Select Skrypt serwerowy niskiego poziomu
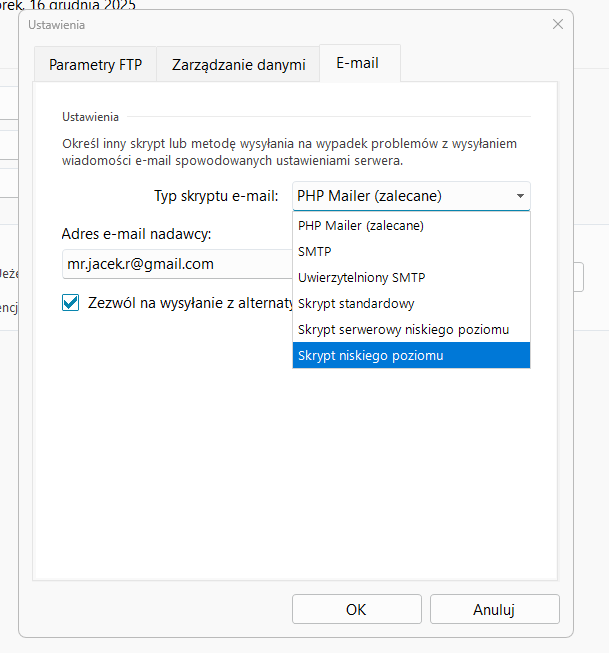This screenshot has height=653, width=609. click(403, 329)
